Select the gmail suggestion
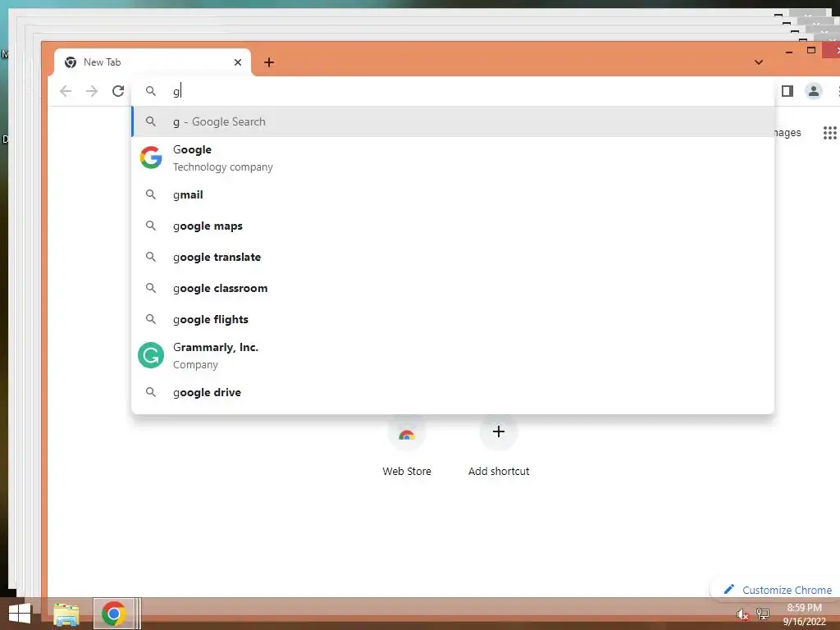 point(453,195)
